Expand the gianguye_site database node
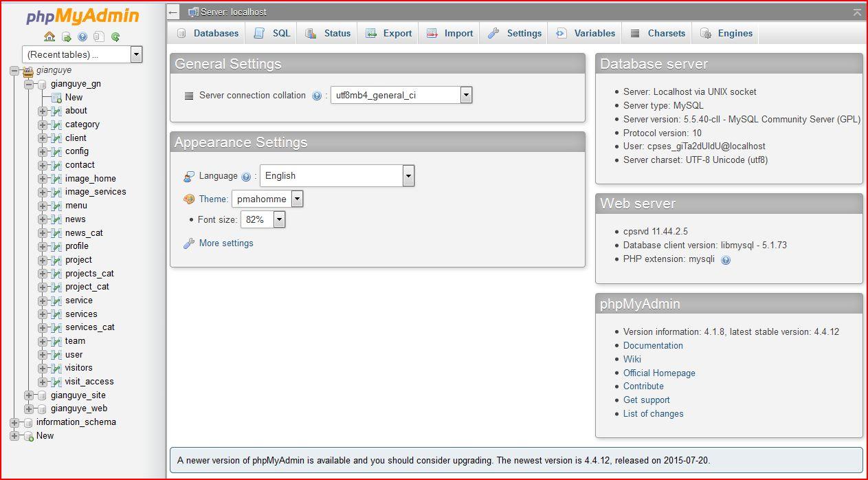The image size is (868, 480). [29, 395]
